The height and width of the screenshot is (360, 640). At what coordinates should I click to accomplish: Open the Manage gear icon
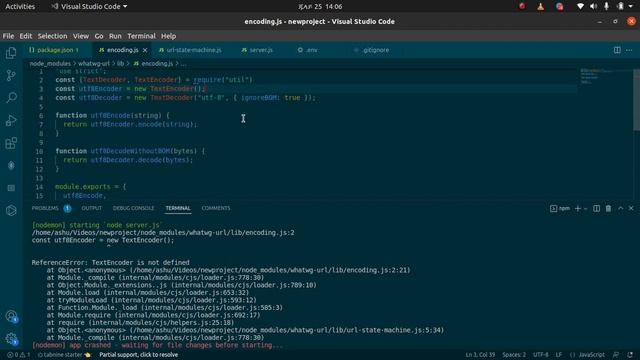11,338
